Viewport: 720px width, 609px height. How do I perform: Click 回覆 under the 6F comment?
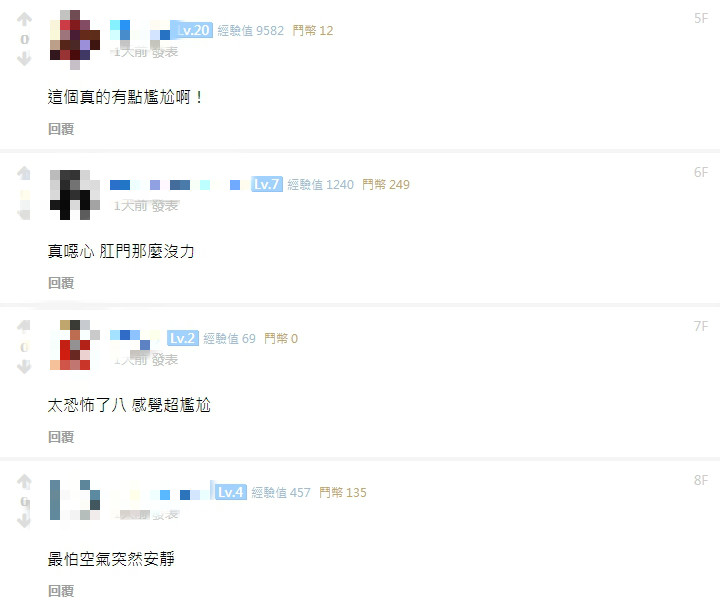(61, 283)
